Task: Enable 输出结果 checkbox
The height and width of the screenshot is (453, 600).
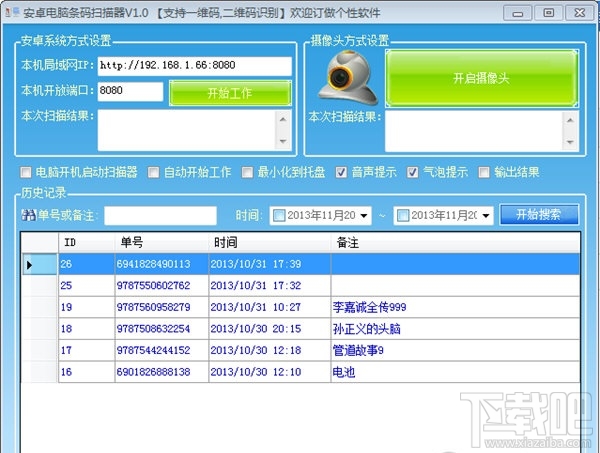Action: (x=484, y=172)
